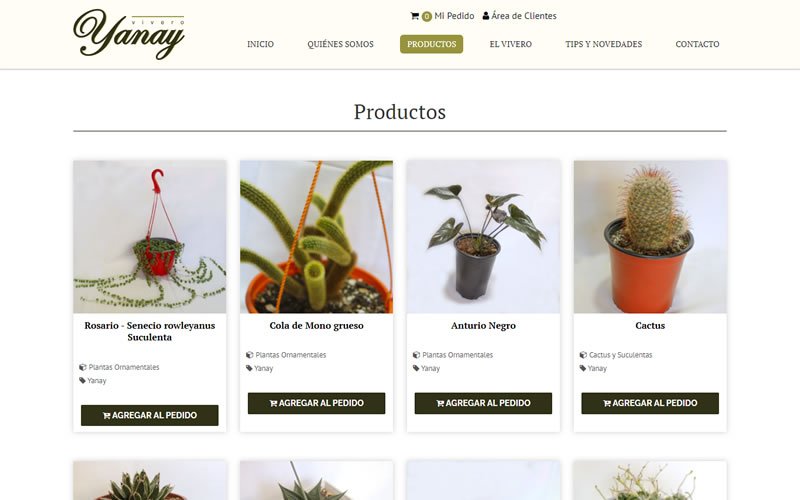Open Tips y Novedades page
This screenshot has width=800, height=500.
pyautogui.click(x=604, y=44)
